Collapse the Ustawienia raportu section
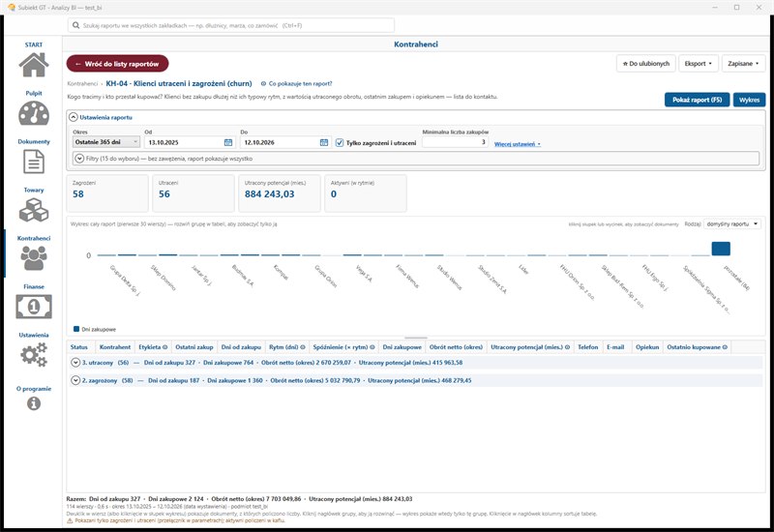The height and width of the screenshot is (532, 774). coord(74,117)
